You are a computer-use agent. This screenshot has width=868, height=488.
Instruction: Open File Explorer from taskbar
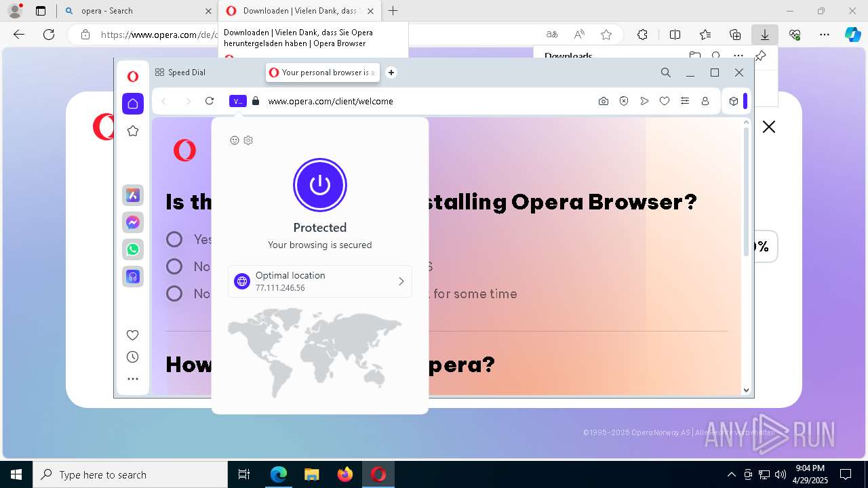coord(312,474)
